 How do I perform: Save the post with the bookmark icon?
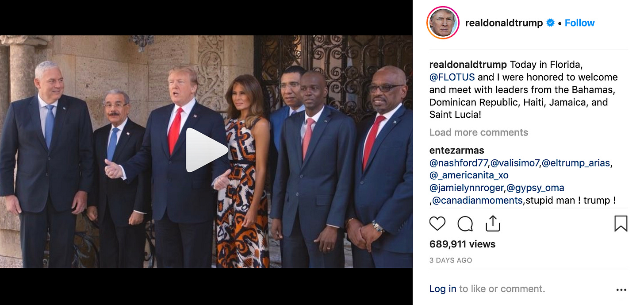pyautogui.click(x=621, y=224)
